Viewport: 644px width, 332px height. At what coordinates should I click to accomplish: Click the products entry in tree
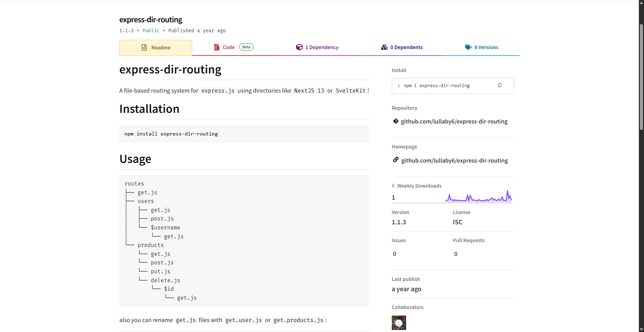pos(151,245)
